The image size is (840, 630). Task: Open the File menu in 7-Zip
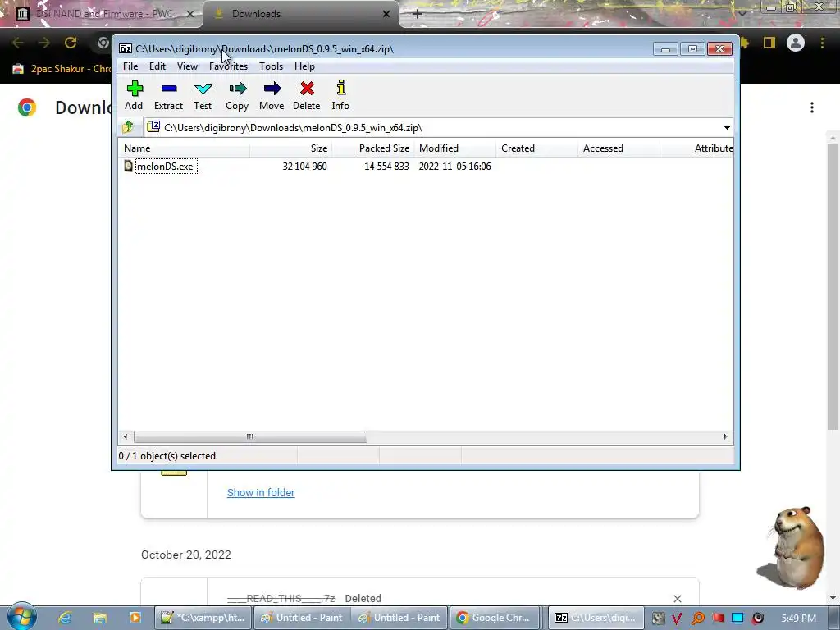click(130, 66)
